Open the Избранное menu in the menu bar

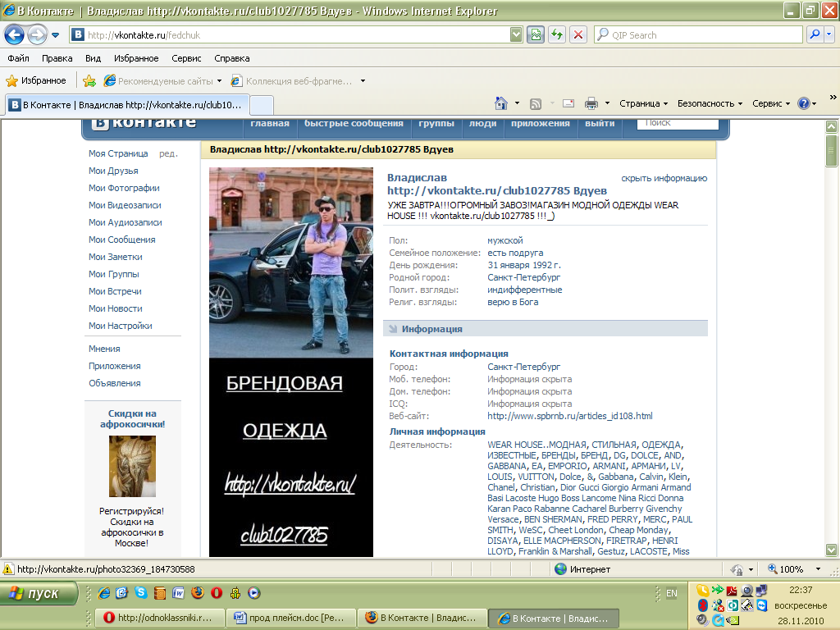coord(136,58)
